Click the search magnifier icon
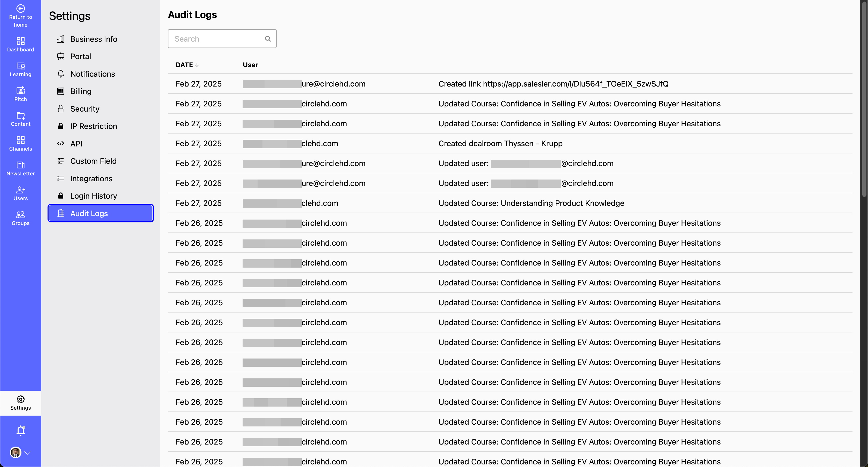Image resolution: width=868 pixels, height=467 pixels. tap(268, 38)
